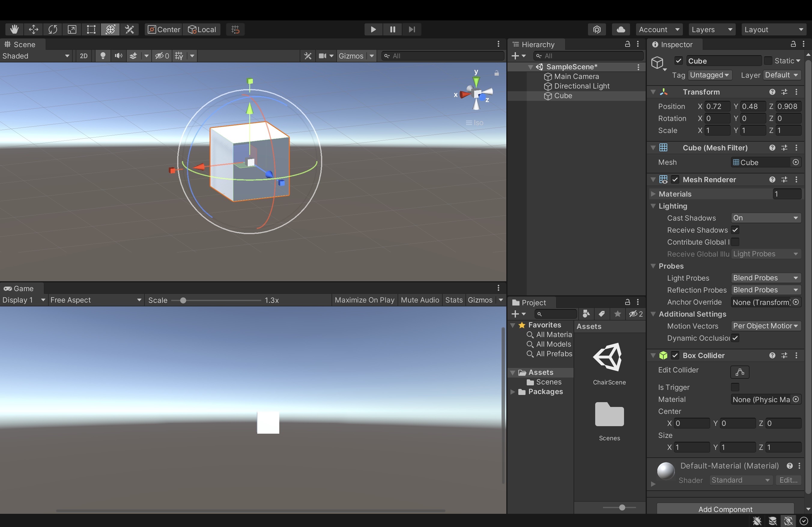
Task: Toggle scene lighting lightbulb icon
Action: 103,56
